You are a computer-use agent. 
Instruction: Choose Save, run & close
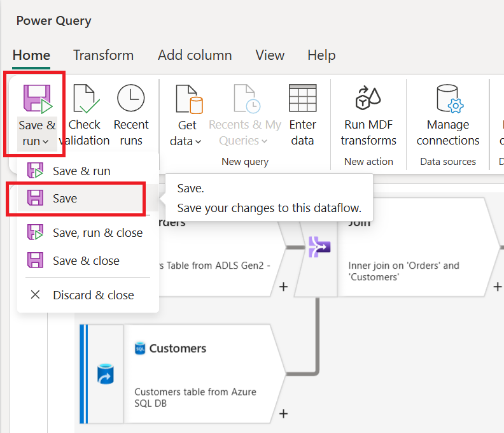tap(88, 232)
